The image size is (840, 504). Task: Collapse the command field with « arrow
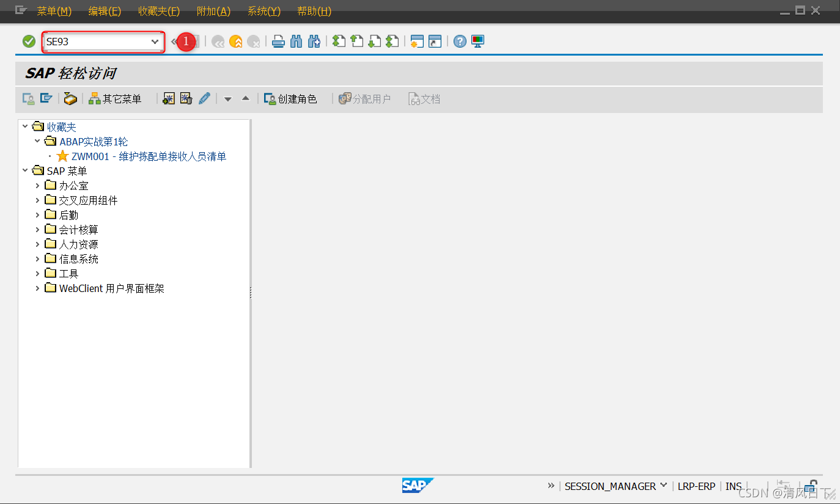point(174,42)
